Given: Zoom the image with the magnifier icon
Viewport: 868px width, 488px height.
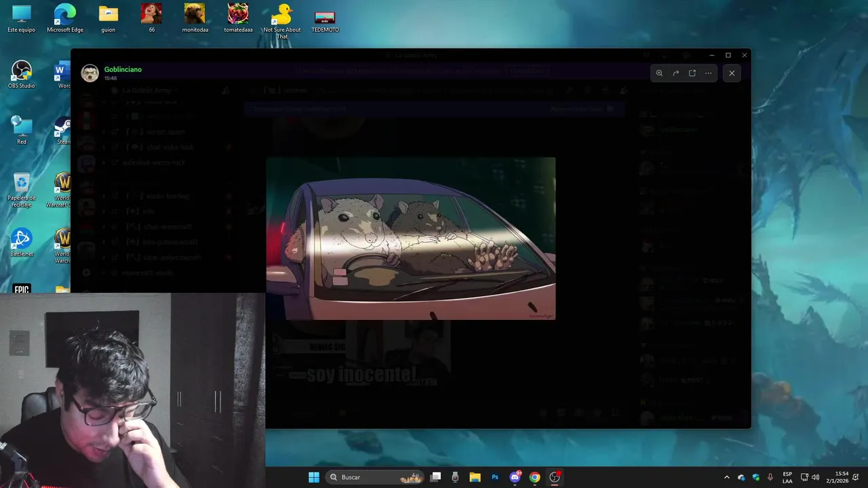Looking at the screenshot, I should 659,73.
